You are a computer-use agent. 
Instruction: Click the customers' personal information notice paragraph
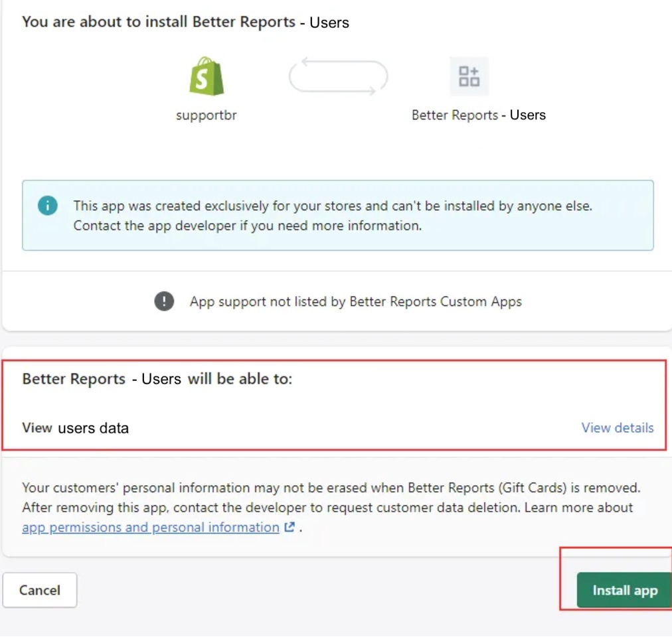[331, 507]
